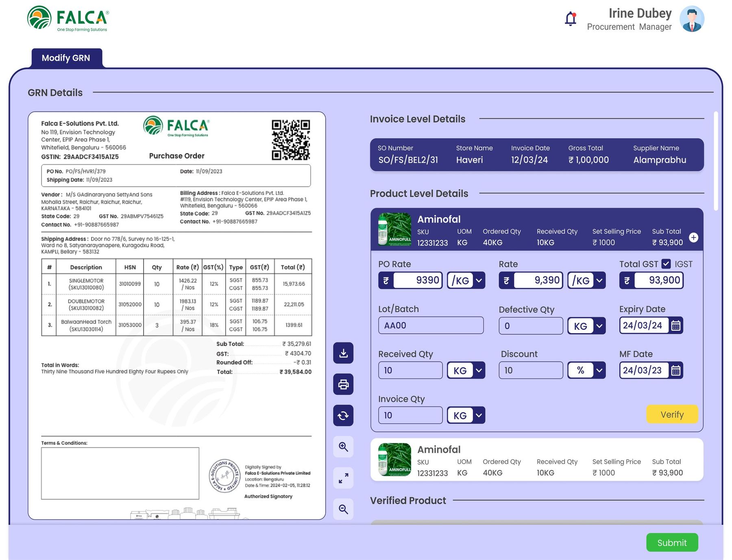
Task: Click supplier name Alamprabhu
Action: [660, 160]
